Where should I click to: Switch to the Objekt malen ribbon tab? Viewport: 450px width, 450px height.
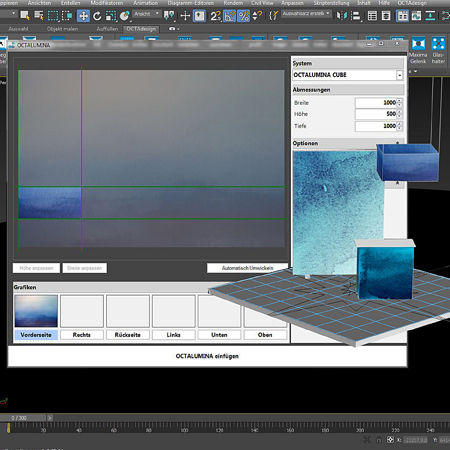tap(62, 29)
